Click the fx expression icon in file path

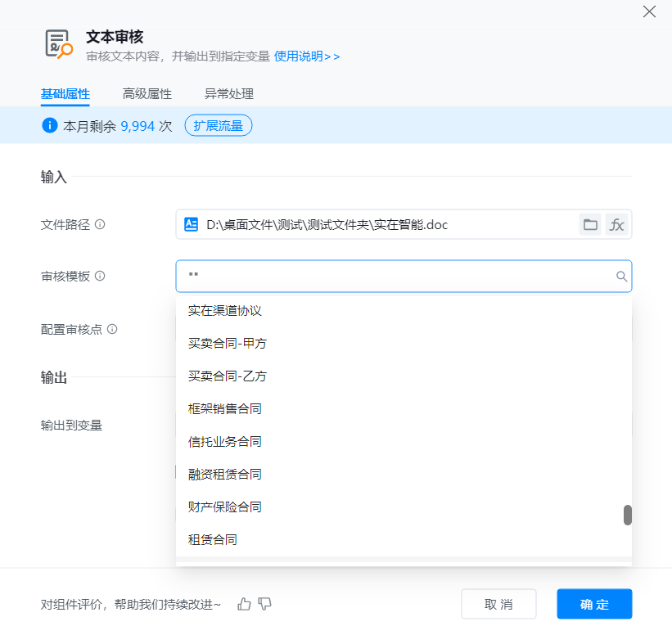pyautogui.click(x=616, y=224)
